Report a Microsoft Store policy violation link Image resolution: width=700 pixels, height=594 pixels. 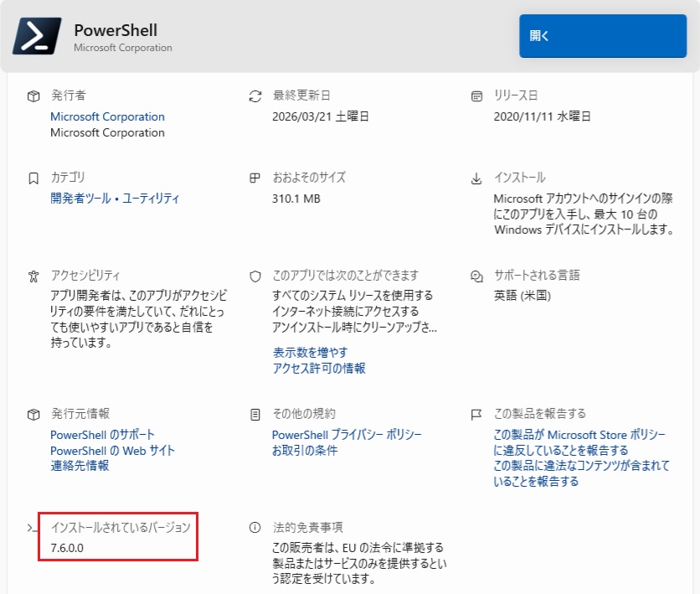pos(579,442)
